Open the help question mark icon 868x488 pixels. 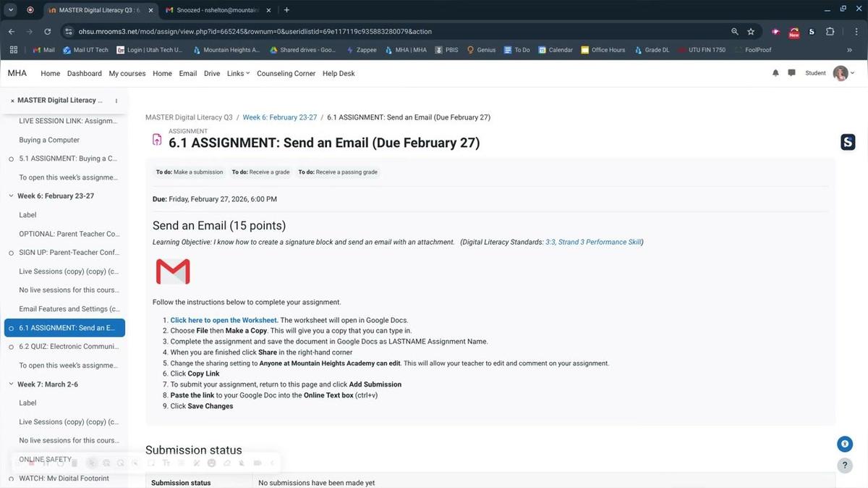pyautogui.click(x=844, y=466)
